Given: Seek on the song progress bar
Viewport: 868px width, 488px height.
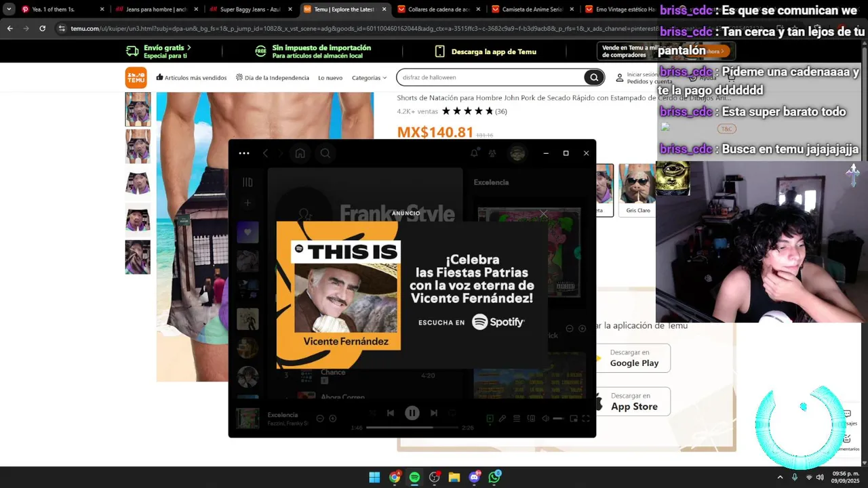Looking at the screenshot, I should (412, 428).
